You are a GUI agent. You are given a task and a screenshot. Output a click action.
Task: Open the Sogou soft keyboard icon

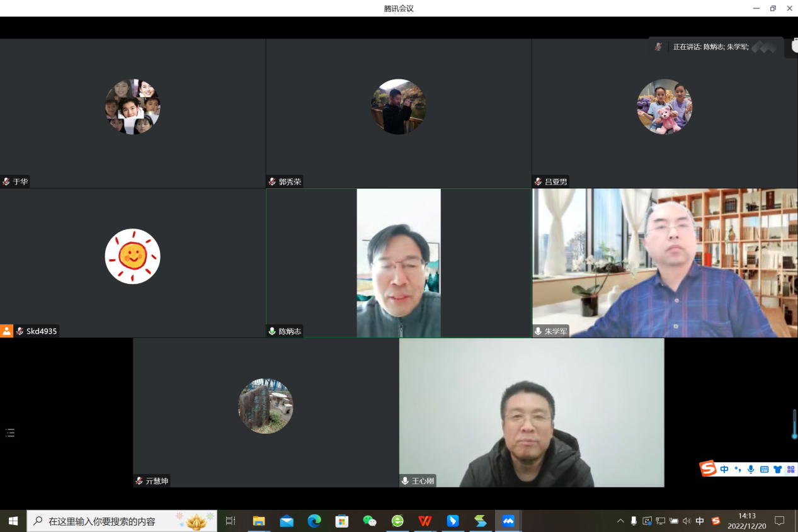[764, 469]
